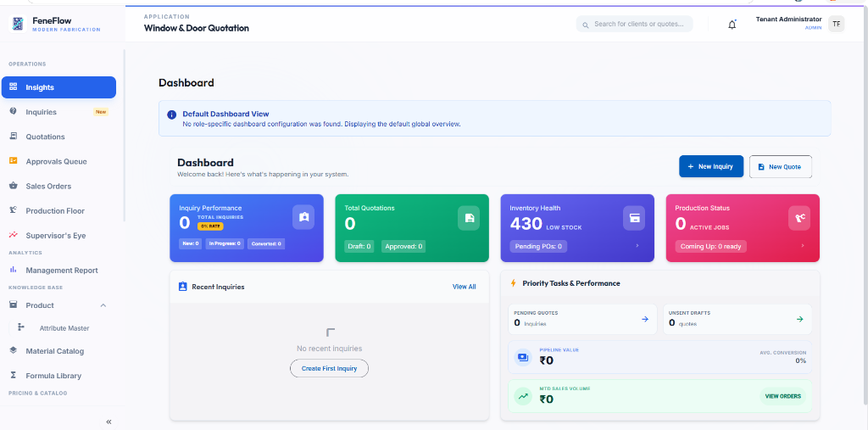Click the Production Floor icon
868x430 pixels.
14,210
